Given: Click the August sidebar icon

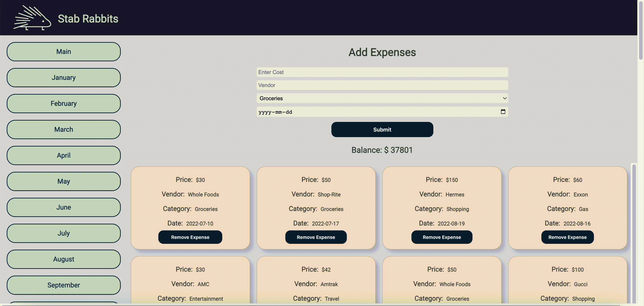Looking at the screenshot, I should 64,259.
